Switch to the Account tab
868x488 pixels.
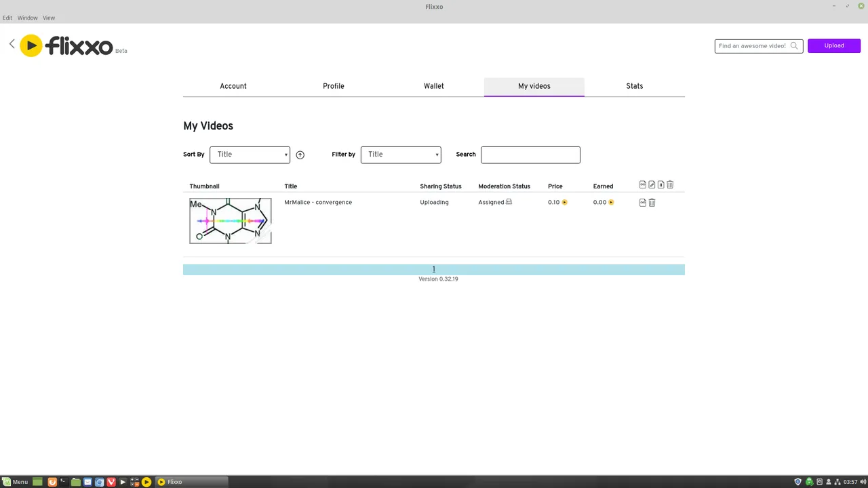[x=233, y=86]
